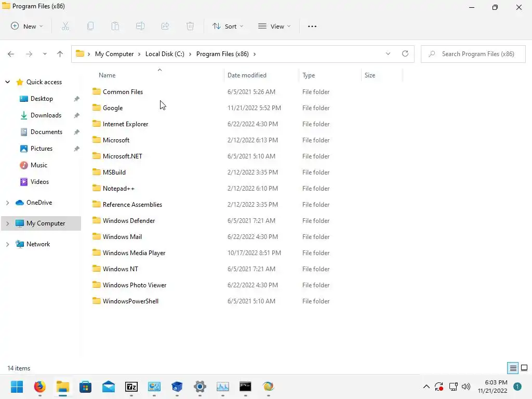The width and height of the screenshot is (532, 399).
Task: Click the Cut scissors icon in toolbar
Action: coord(65,26)
